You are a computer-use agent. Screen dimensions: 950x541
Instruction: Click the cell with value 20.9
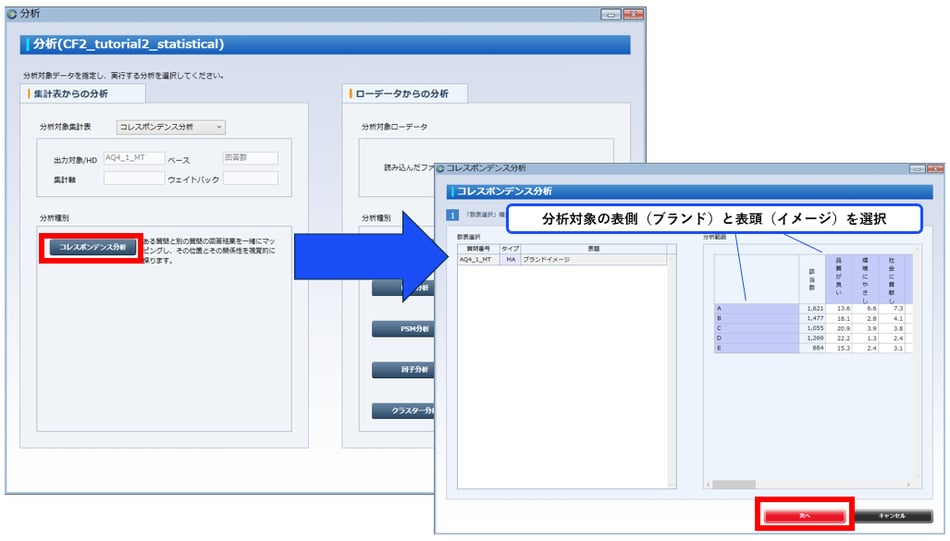tap(839, 328)
